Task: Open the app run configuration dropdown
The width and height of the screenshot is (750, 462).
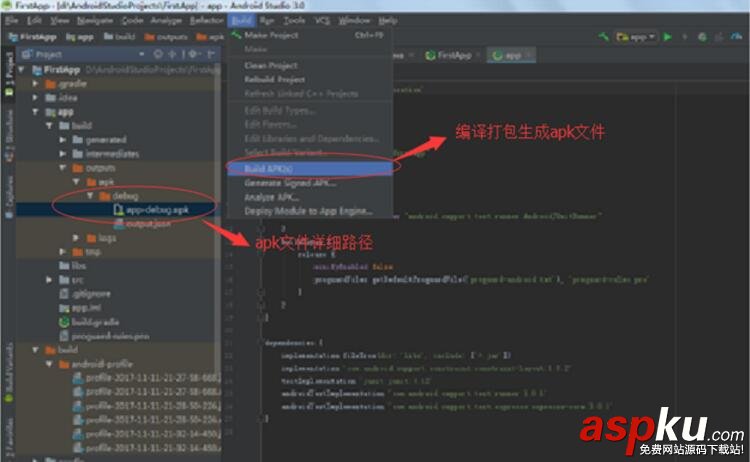Action: [636, 37]
